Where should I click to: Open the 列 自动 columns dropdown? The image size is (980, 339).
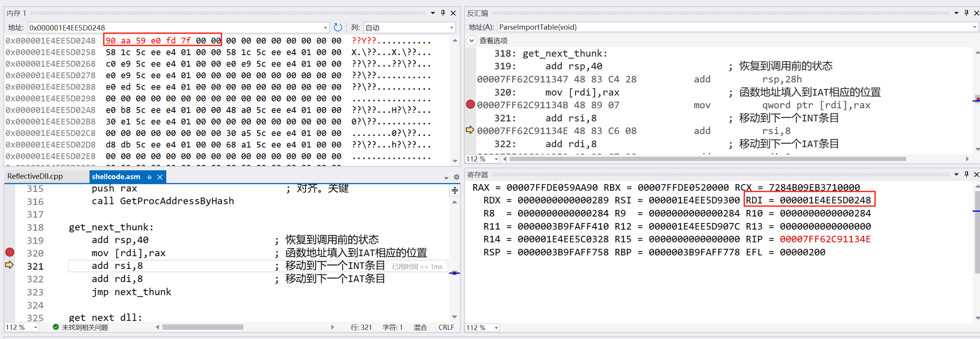click(451, 28)
